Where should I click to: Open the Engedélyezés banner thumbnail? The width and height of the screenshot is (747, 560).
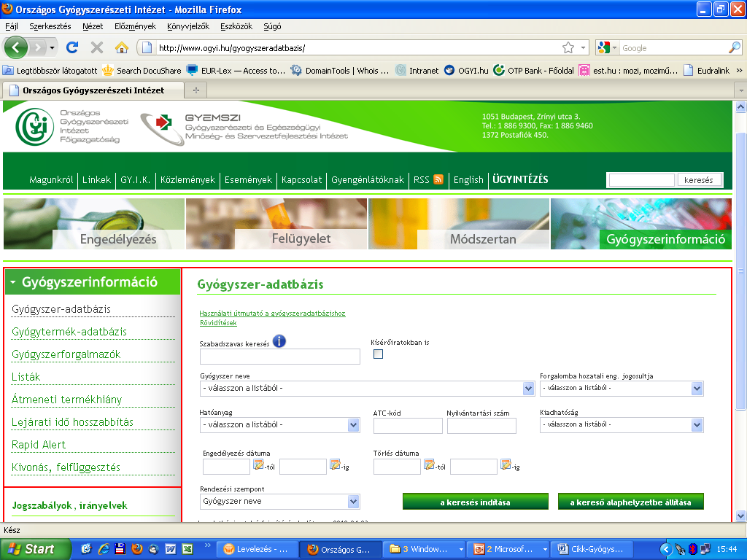click(94, 224)
